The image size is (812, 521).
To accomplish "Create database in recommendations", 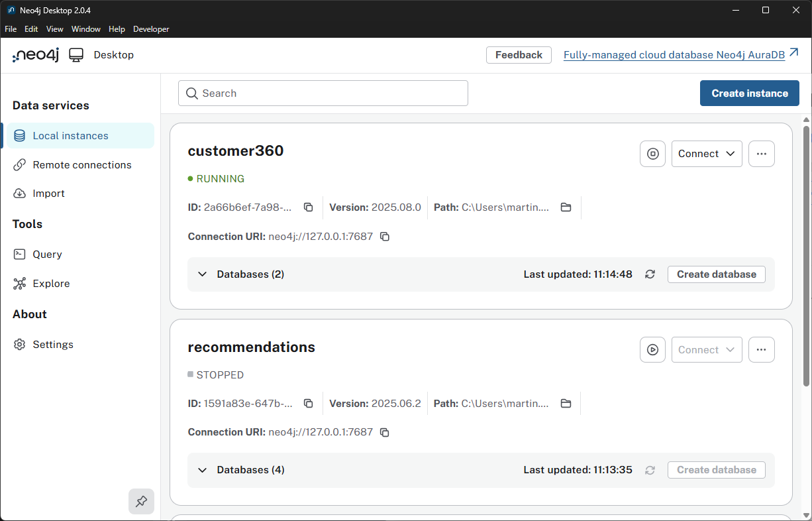I will pos(717,470).
